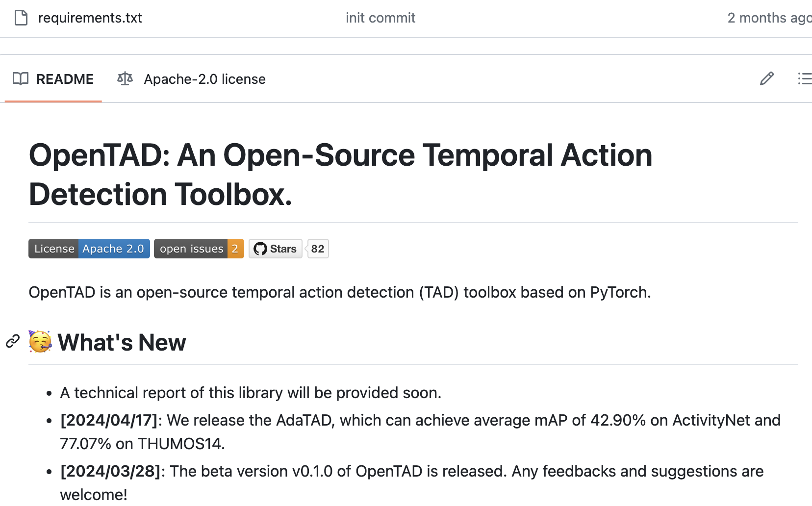Click the open issues badge
The width and height of the screenshot is (812, 506).
(x=199, y=249)
